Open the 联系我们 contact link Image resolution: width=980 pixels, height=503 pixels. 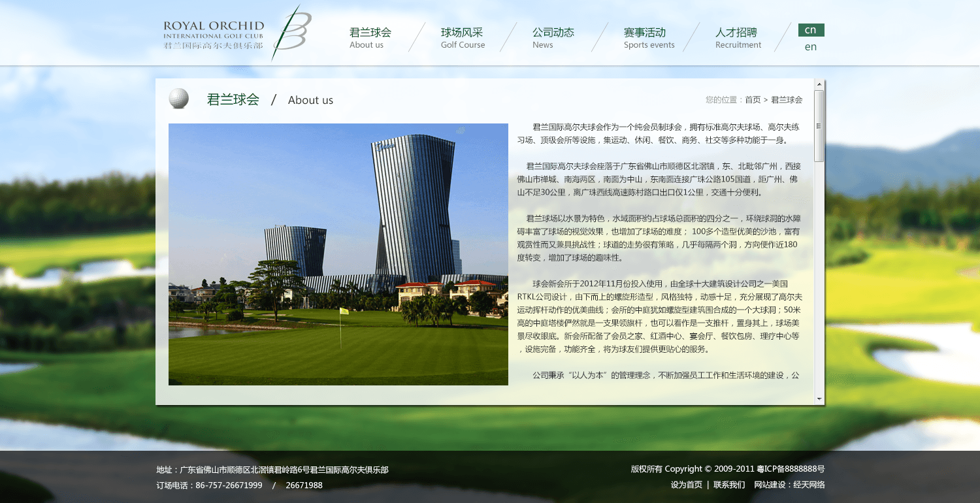(728, 485)
